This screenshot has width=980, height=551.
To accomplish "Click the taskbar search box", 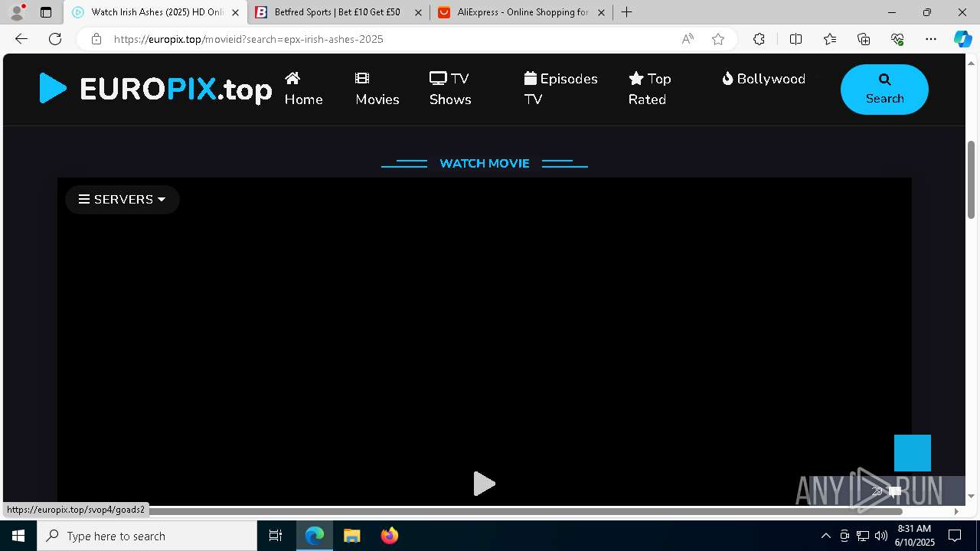I will click(x=147, y=536).
